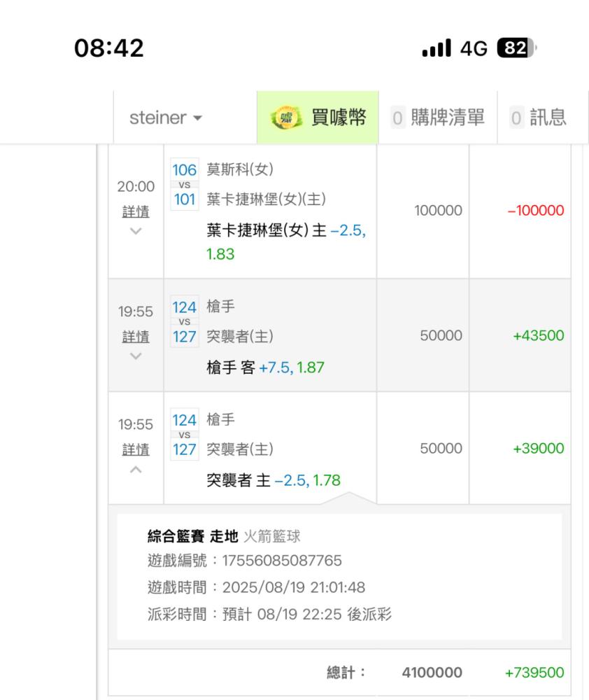Collapse the up chevron on the 突襲者 主 row

136,469
